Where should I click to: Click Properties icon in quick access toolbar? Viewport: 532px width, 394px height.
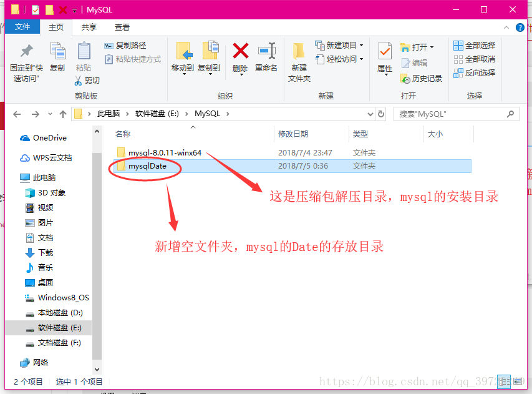pos(36,9)
